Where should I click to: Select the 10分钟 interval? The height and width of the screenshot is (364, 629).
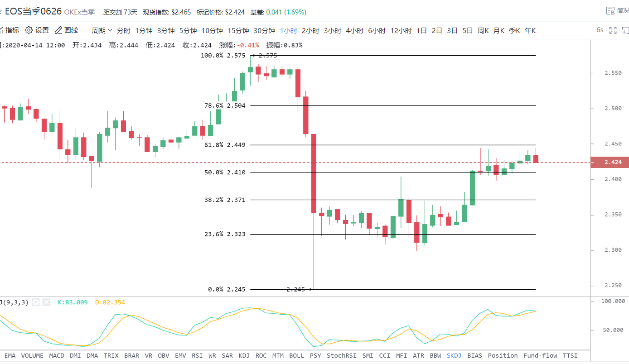pyautogui.click(x=212, y=31)
